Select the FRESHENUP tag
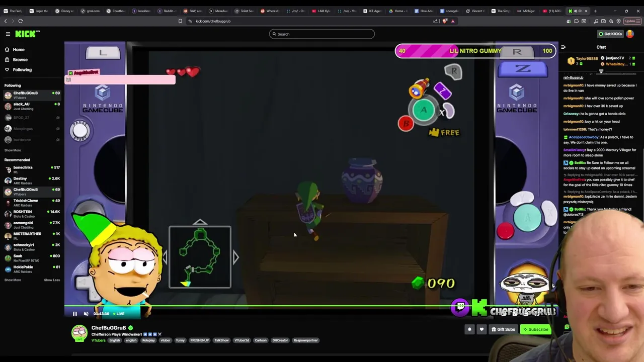Image resolution: width=644 pixels, height=362 pixels. tap(199, 340)
